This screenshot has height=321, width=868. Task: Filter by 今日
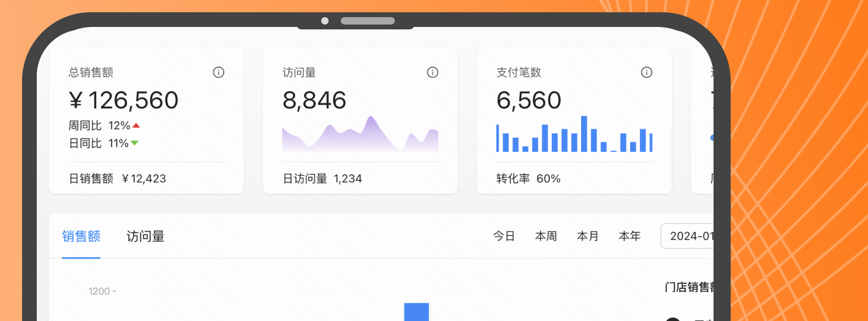coord(504,236)
